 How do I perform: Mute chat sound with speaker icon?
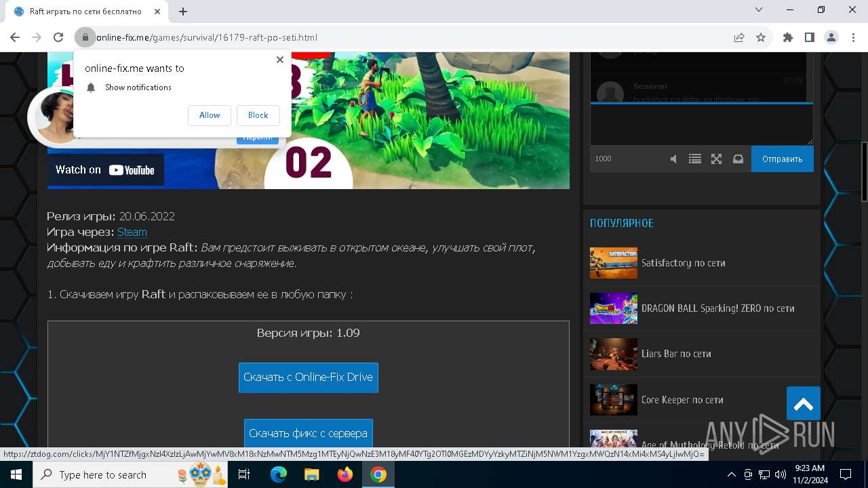pyautogui.click(x=673, y=159)
